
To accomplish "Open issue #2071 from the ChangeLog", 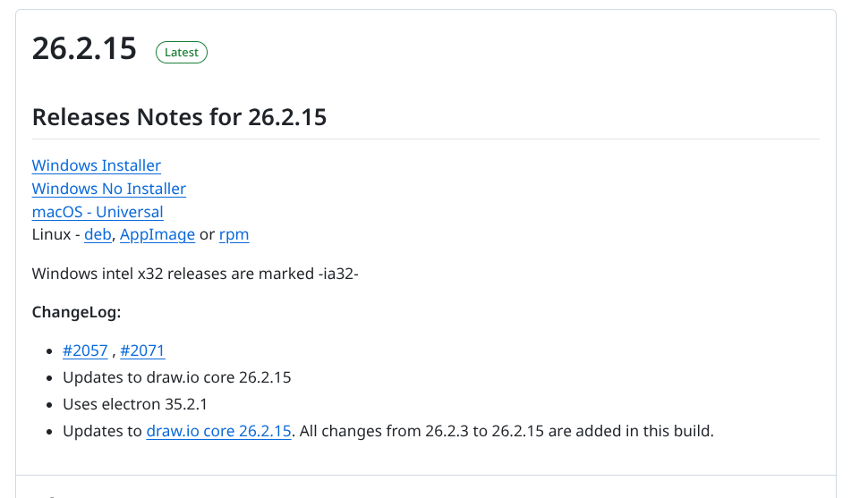I will [142, 350].
